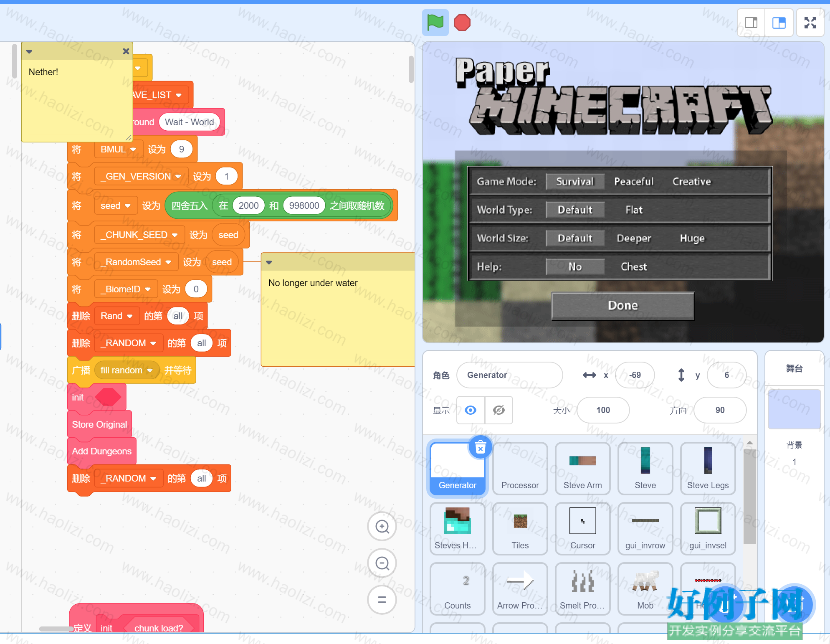The width and height of the screenshot is (830, 644).
Task: Show sprite using the eye icon
Action: [x=471, y=410]
